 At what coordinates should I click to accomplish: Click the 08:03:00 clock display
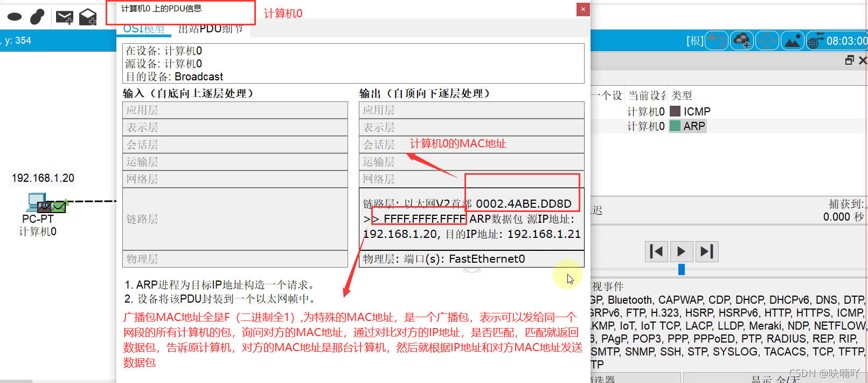click(847, 41)
